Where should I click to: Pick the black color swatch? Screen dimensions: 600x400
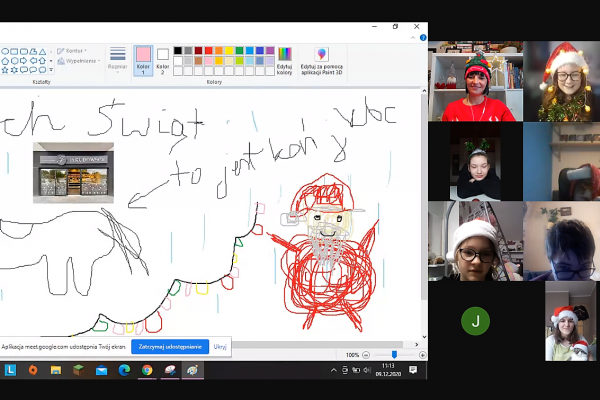coord(178,50)
